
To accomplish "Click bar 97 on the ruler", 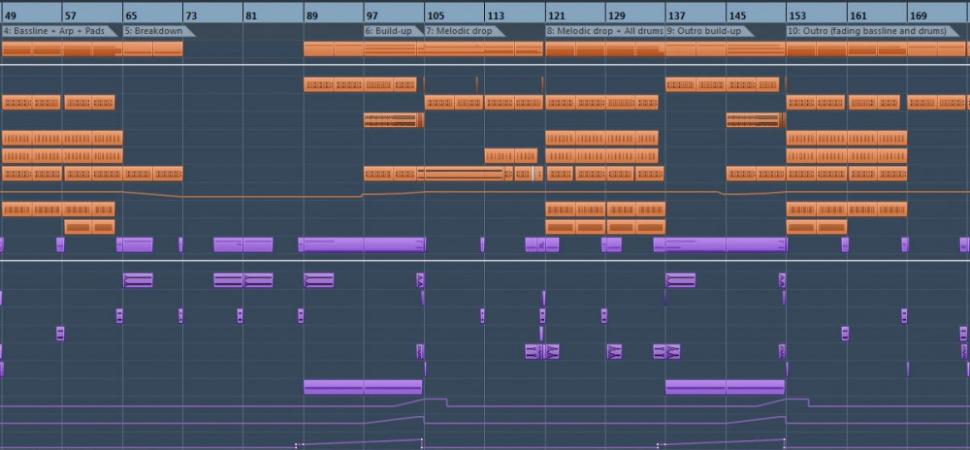I will [x=372, y=16].
